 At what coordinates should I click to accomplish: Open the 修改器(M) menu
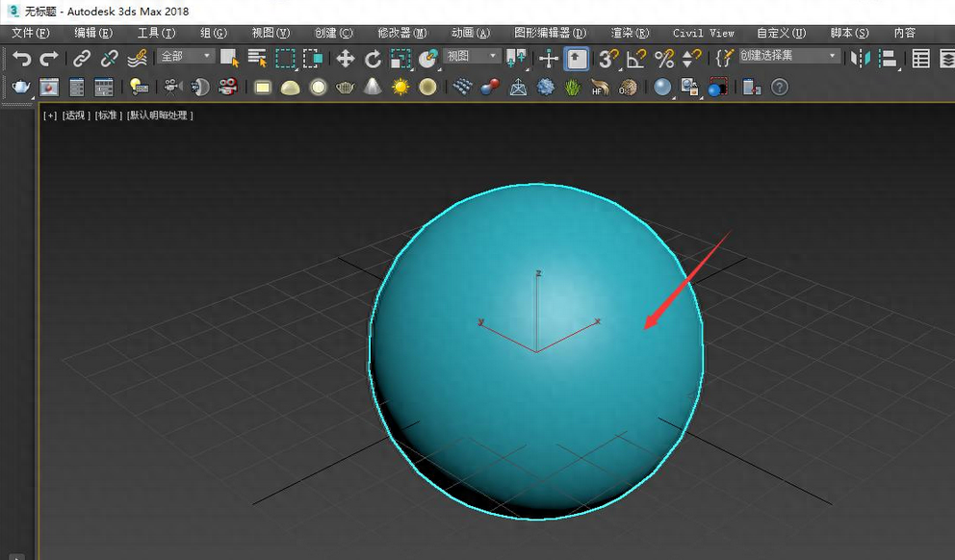(402, 33)
